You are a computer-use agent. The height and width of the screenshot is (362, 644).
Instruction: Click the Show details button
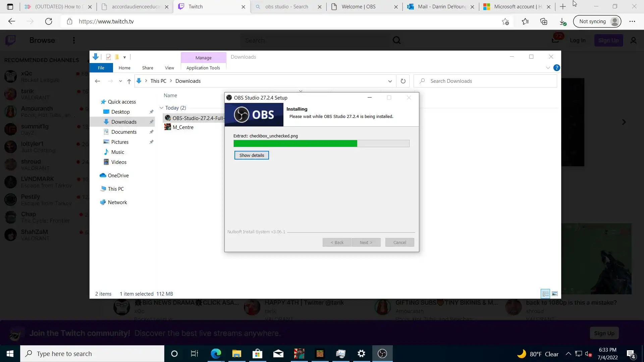(x=252, y=155)
